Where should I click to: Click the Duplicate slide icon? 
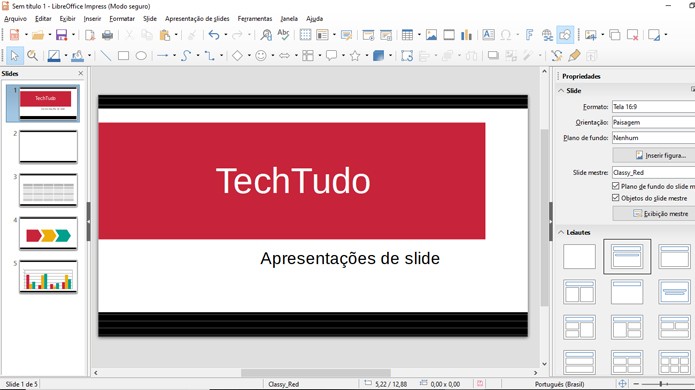(614, 35)
